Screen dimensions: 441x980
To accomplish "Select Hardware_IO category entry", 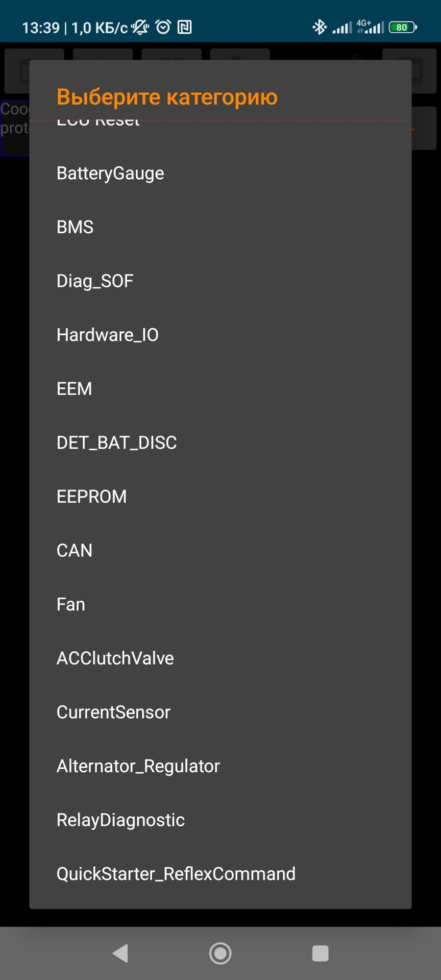I will [108, 335].
